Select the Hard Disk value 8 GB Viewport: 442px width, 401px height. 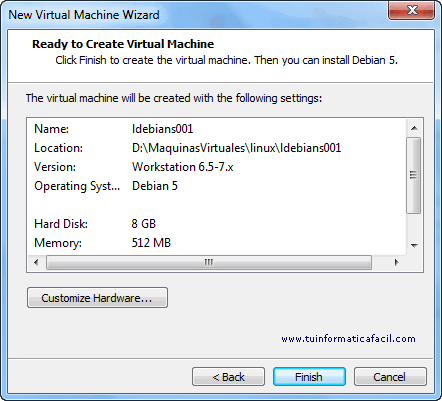pyautogui.click(x=144, y=224)
